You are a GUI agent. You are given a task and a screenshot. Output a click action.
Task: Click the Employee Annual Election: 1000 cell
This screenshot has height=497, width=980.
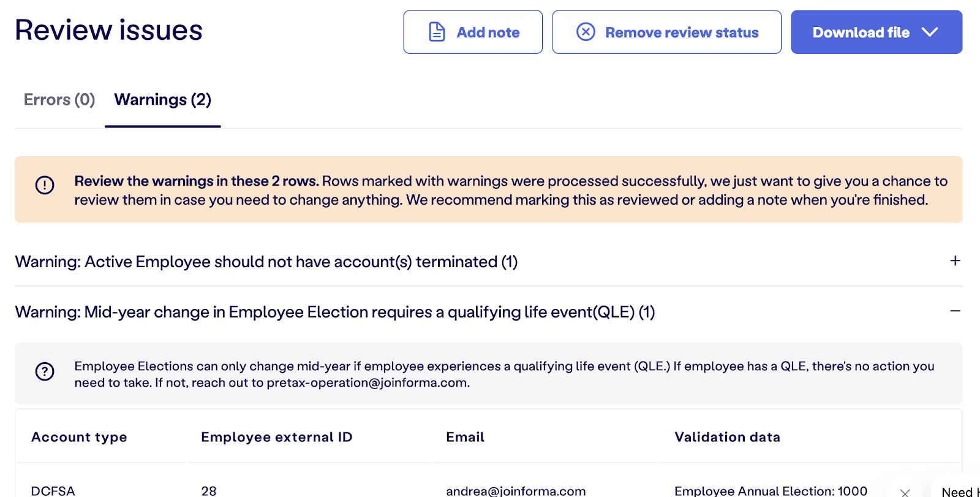pos(771,491)
